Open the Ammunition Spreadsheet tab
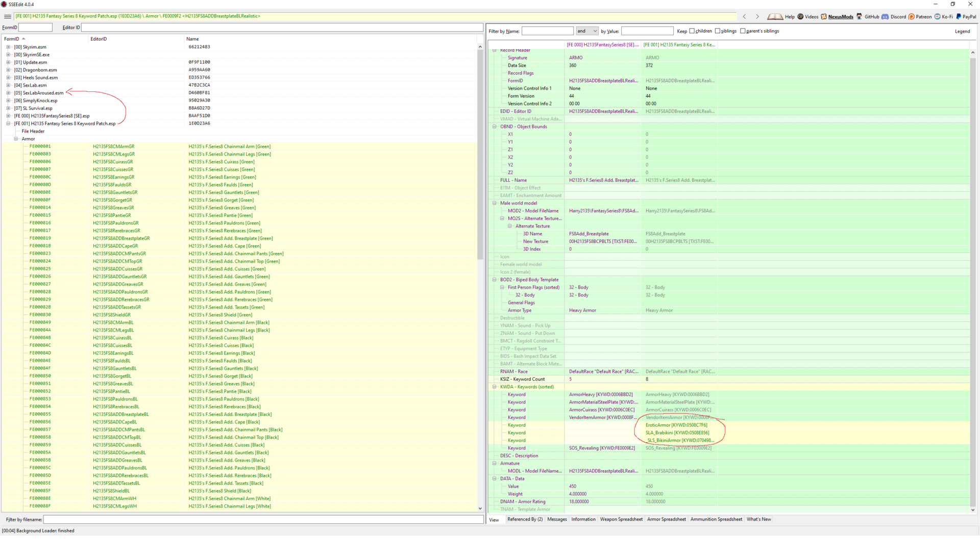 [x=716, y=519]
